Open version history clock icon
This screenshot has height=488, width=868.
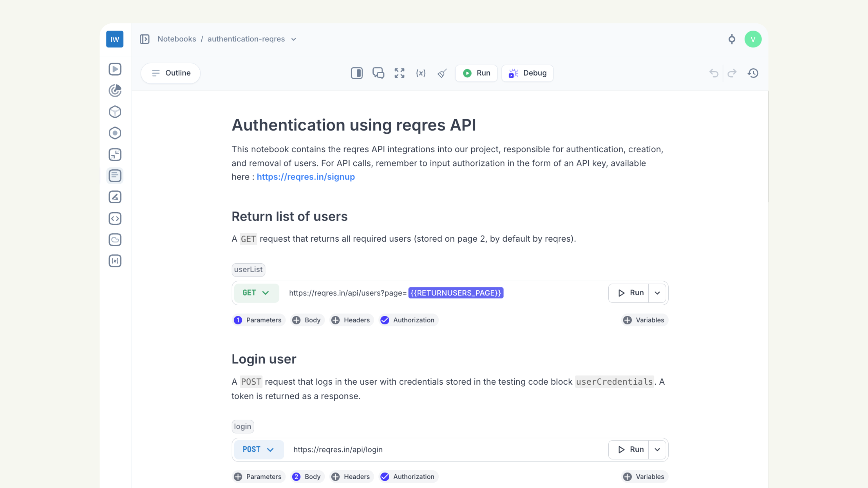pos(753,73)
